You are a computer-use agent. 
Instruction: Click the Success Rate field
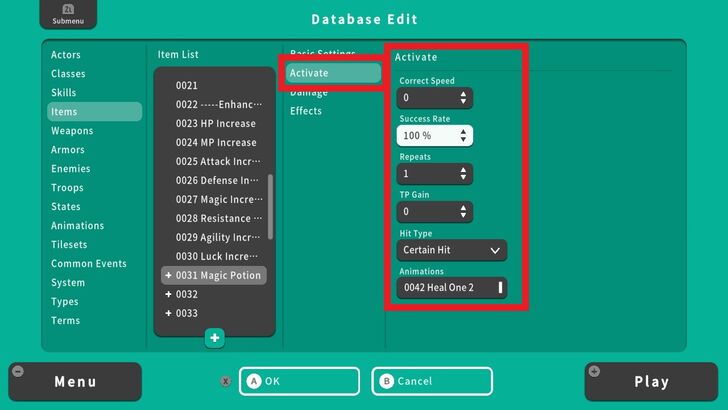point(434,136)
